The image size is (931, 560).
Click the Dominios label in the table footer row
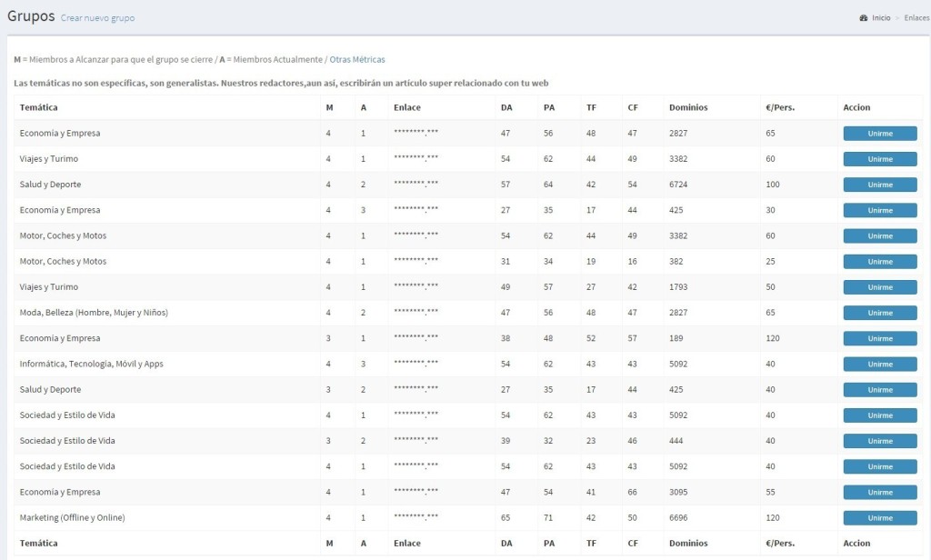point(688,544)
